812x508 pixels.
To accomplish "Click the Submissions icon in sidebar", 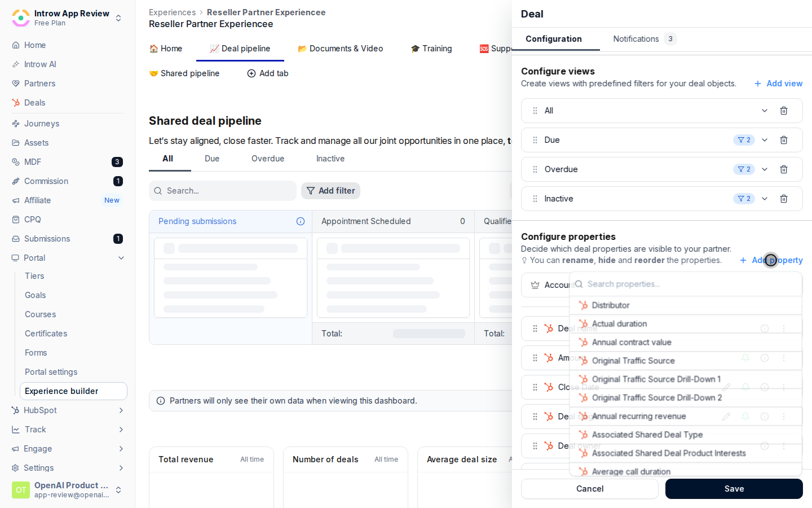I will (x=16, y=239).
